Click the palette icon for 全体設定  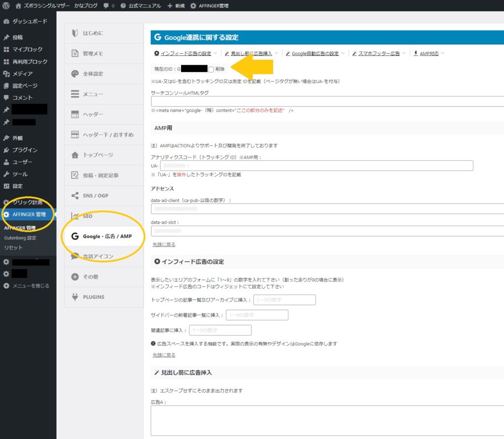click(x=75, y=73)
